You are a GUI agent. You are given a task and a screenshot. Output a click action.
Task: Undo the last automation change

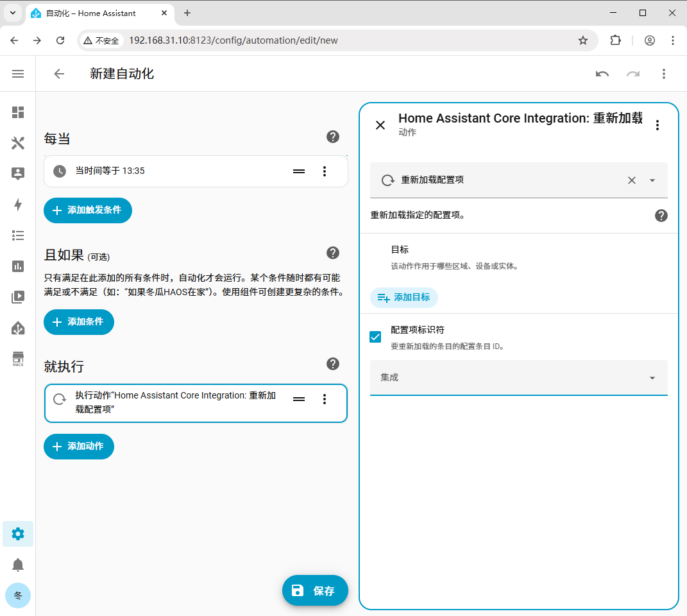[x=602, y=74]
